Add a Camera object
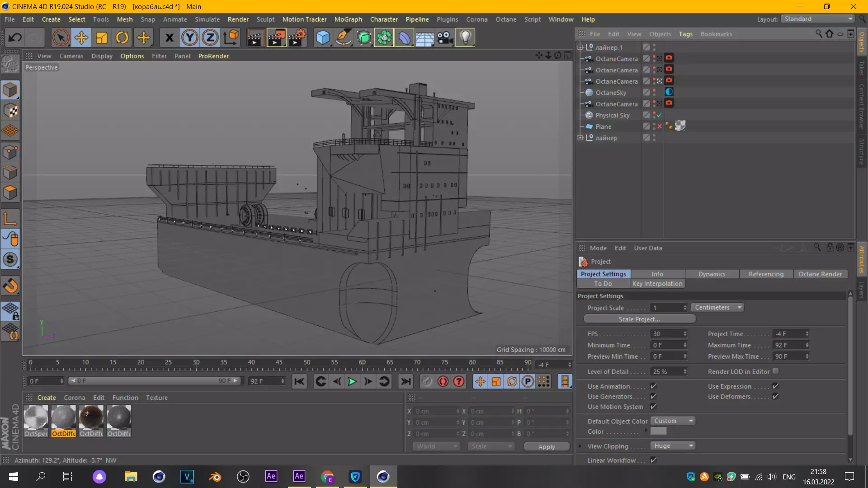Viewport: 868px width, 488px height. (x=445, y=38)
